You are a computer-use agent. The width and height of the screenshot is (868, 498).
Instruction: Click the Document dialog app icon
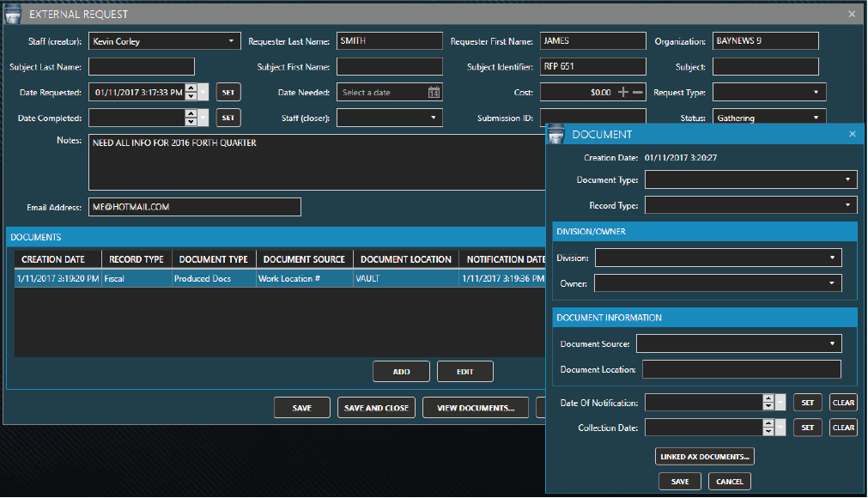(556, 135)
